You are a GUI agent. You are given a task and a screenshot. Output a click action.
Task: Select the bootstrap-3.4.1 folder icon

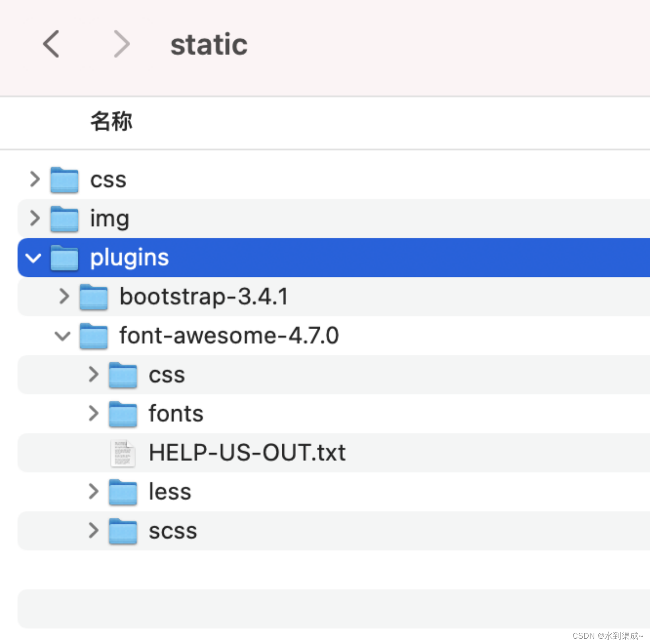coord(93,297)
